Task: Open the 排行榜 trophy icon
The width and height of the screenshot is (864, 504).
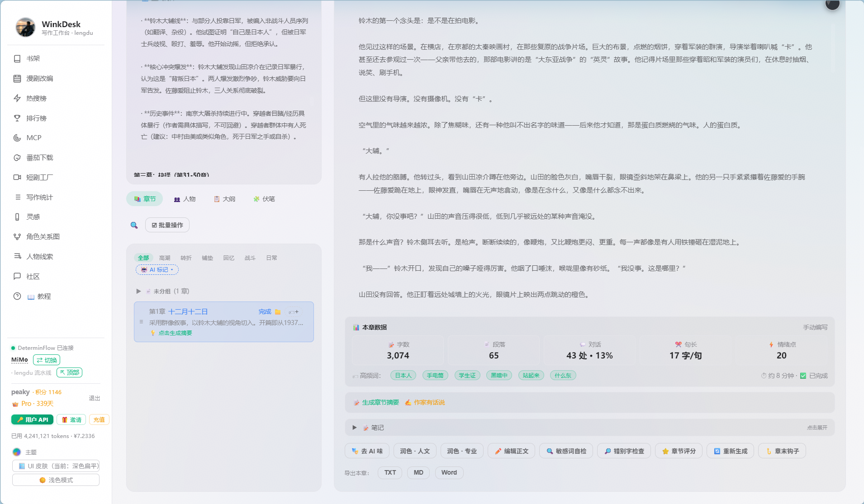Action: coord(17,118)
